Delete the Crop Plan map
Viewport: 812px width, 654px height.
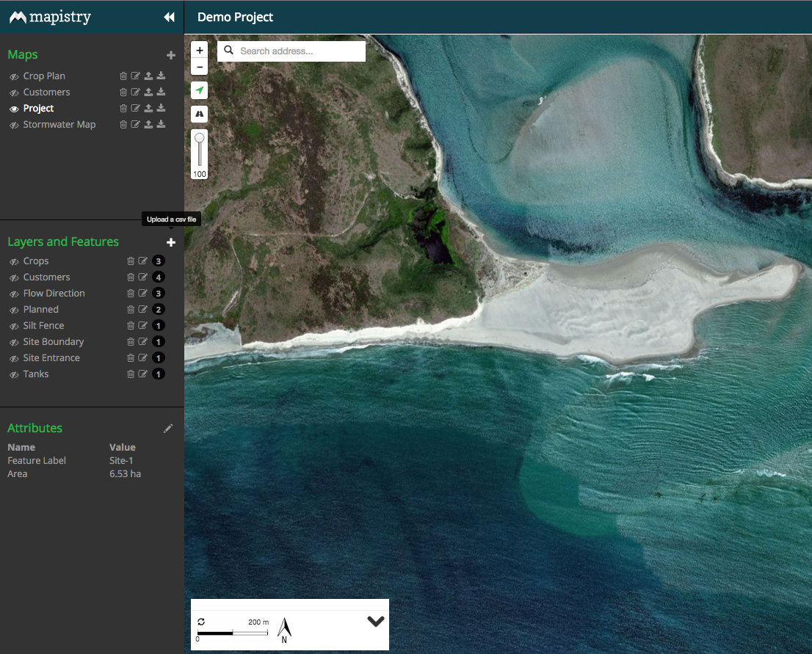[123, 76]
